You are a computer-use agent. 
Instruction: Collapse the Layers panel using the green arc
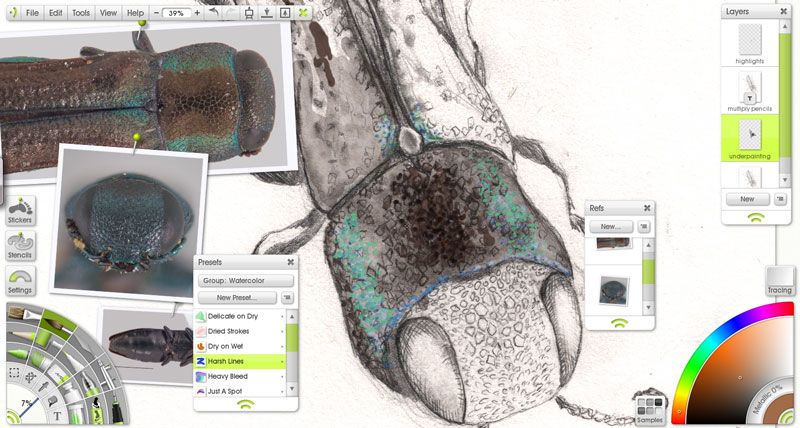(756, 218)
